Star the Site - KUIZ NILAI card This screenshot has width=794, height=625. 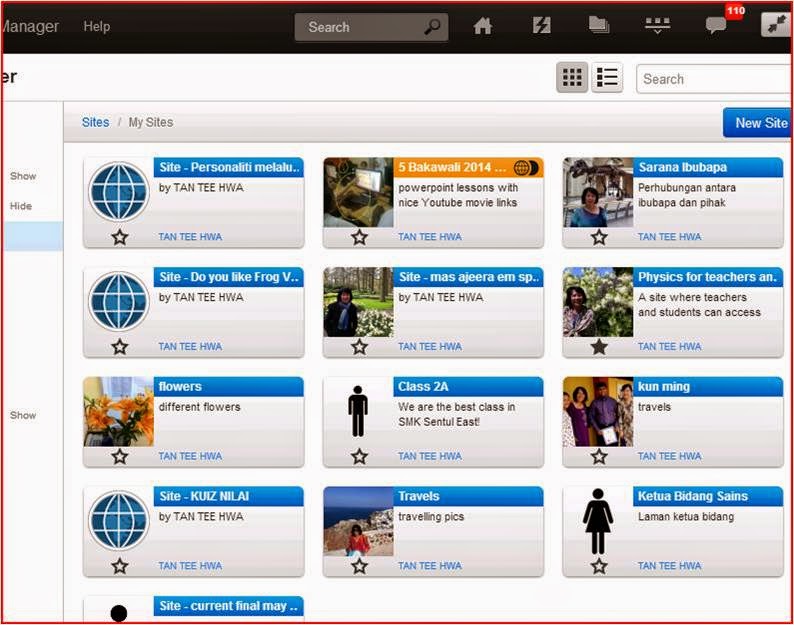pos(120,566)
